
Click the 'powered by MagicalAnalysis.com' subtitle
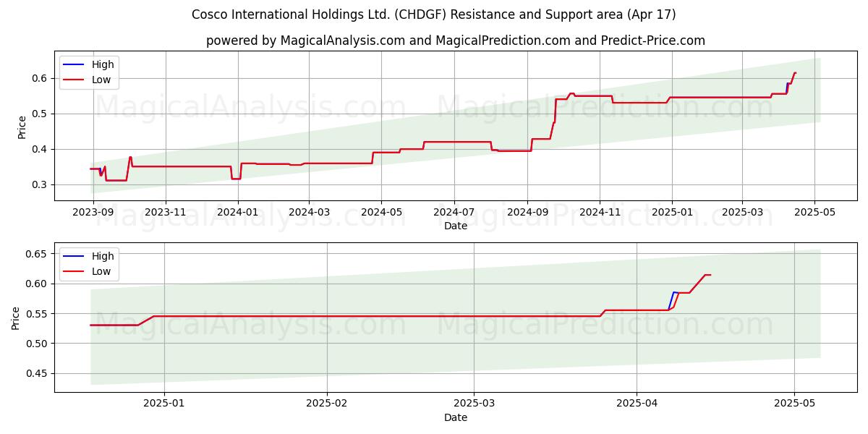click(456, 41)
